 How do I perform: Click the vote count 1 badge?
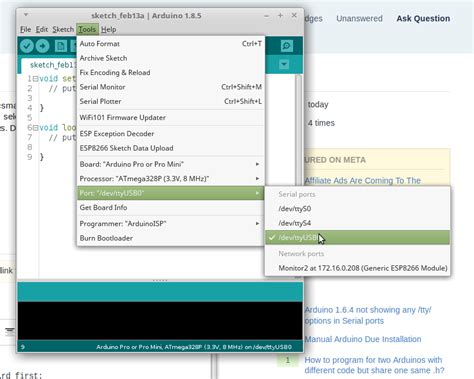point(288,360)
